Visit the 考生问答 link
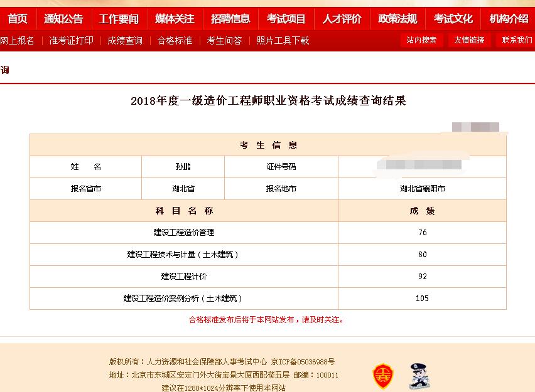This screenshot has height=392, width=535. tap(224, 41)
